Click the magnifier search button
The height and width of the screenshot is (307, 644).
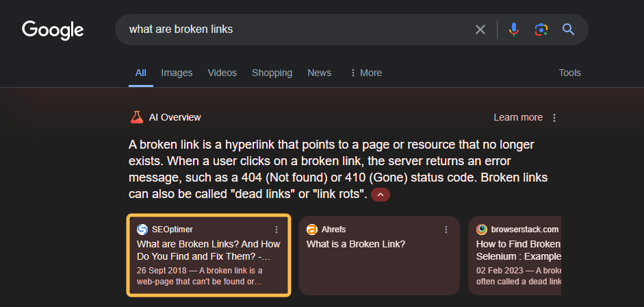(x=568, y=29)
